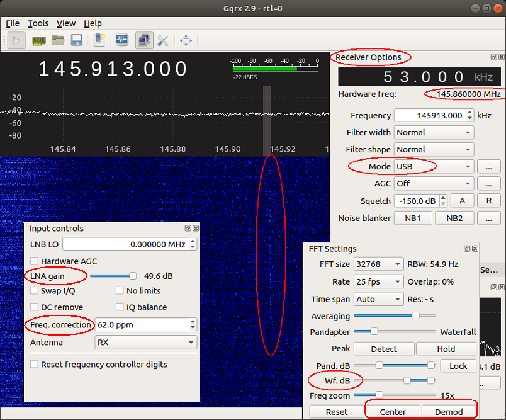This screenshot has height=420, width=506.
Task: Enable the Hardware AGC checkbox
Action: click(x=34, y=261)
